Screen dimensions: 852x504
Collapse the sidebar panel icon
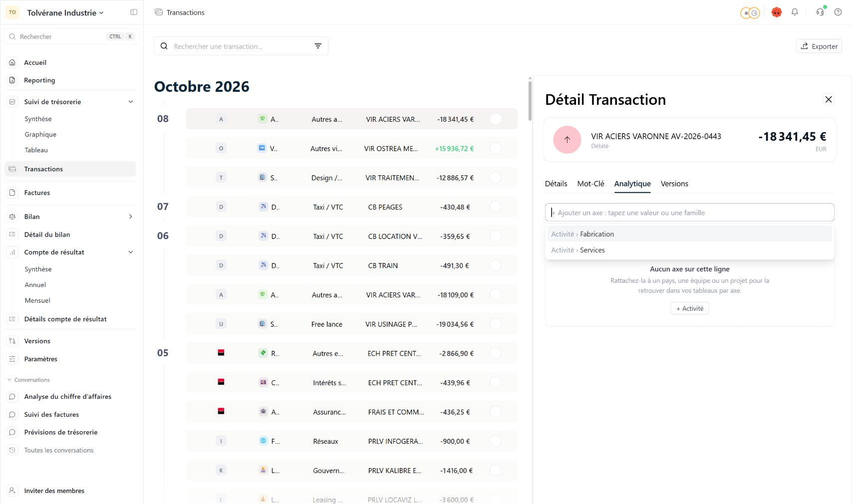[x=133, y=12]
